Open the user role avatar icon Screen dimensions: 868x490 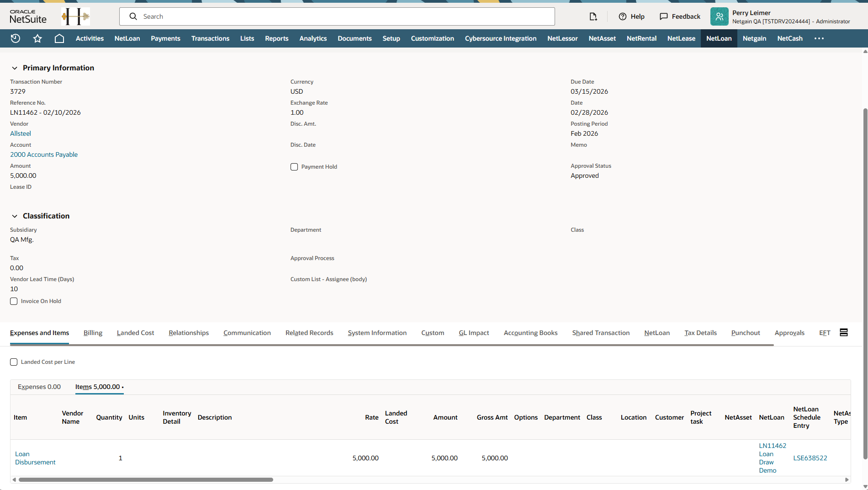click(x=719, y=16)
